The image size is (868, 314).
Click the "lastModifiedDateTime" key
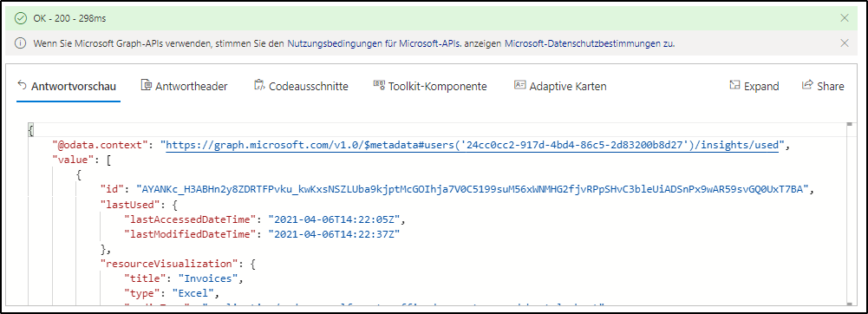[x=190, y=234]
